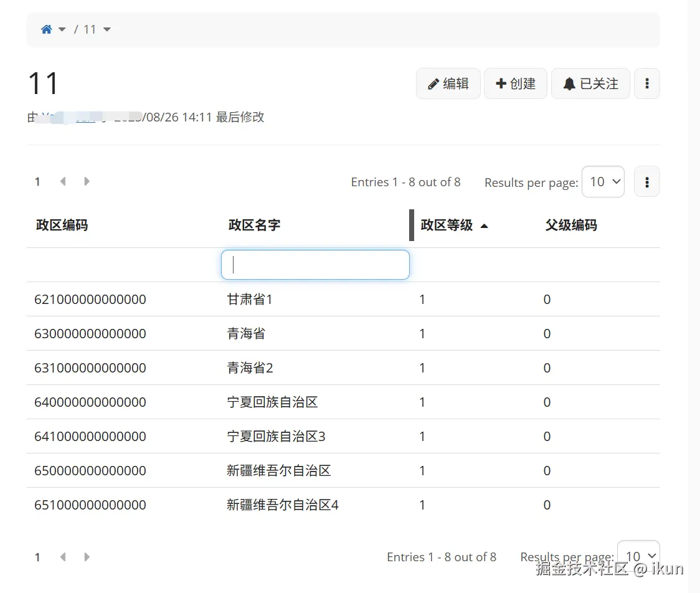Select the pencil icon on the 编辑 button

433,83
